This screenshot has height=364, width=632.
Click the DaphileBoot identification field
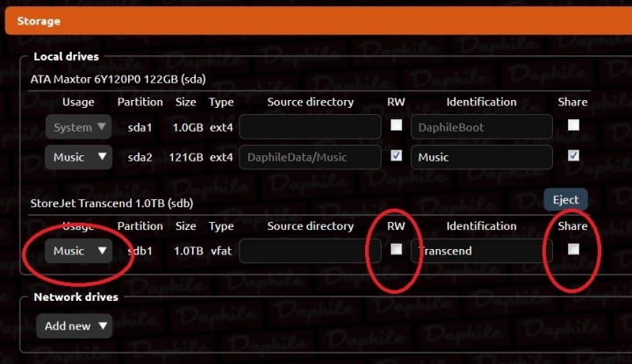[x=482, y=127]
